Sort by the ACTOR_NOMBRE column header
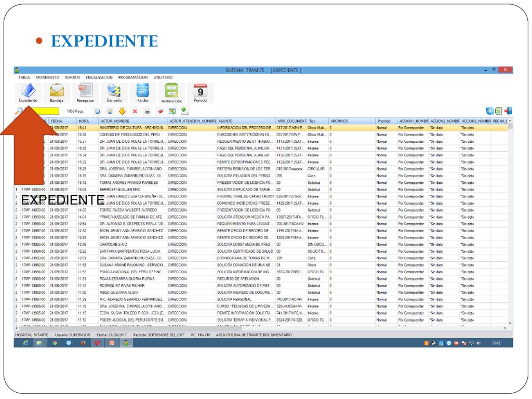This screenshot has width=532, height=399. click(x=132, y=121)
